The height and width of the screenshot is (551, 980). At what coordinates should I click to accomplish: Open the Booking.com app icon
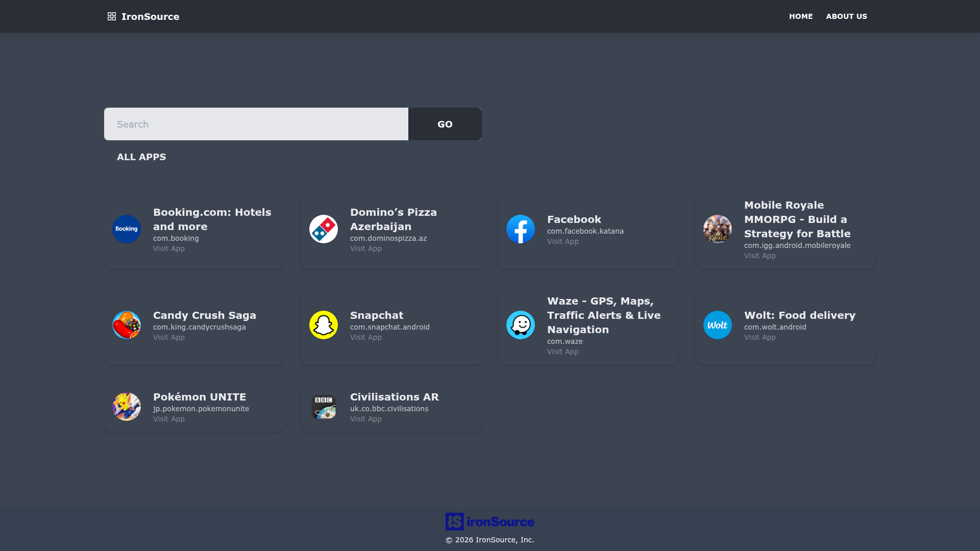coord(127,229)
